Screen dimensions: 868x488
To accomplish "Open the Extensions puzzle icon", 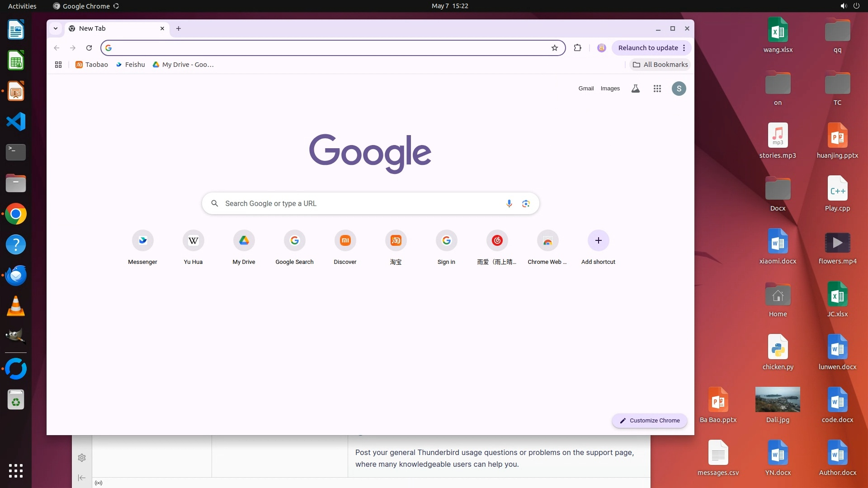I will point(577,48).
